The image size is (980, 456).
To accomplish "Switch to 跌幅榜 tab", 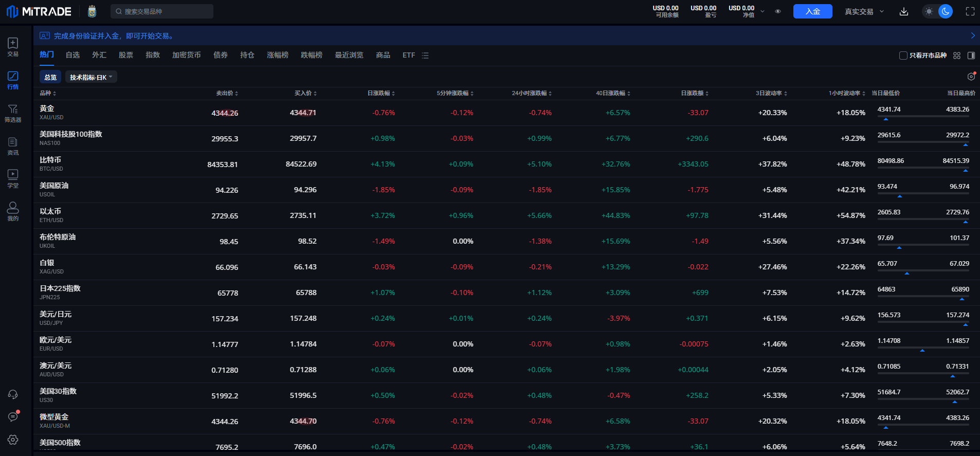I will (x=312, y=55).
